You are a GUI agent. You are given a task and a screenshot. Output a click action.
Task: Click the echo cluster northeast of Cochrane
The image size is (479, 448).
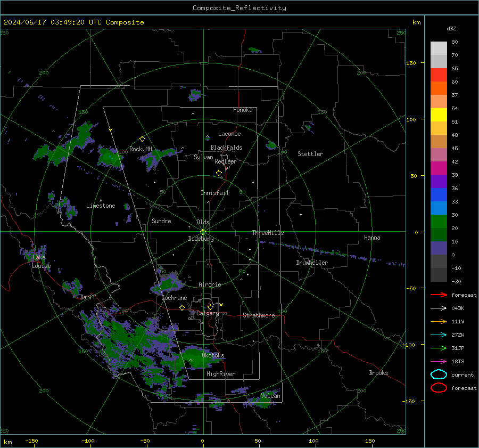point(168,283)
